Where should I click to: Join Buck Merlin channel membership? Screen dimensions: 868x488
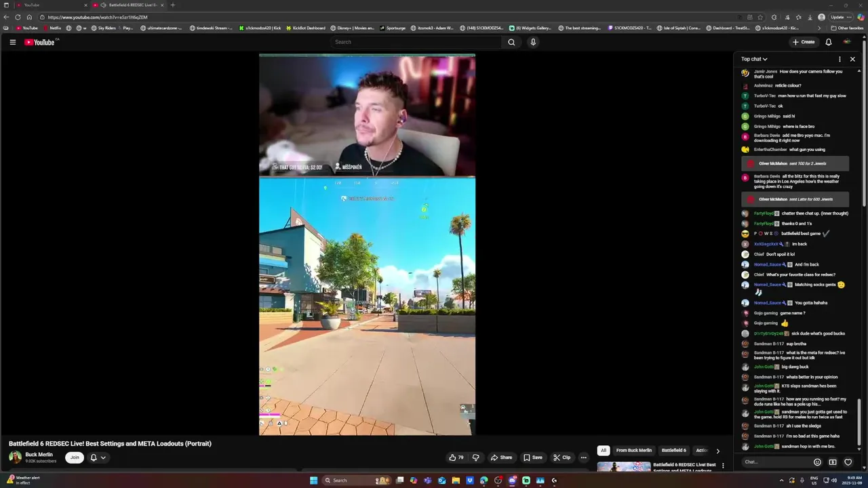click(75, 457)
